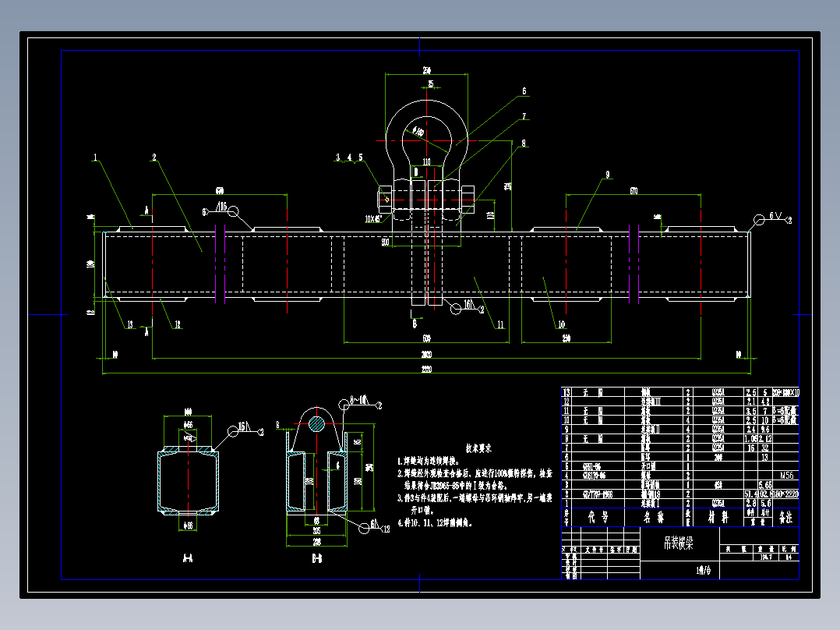Click the 25 dimension above shackle
Viewport: 840px width, 630px height.
coord(430,84)
